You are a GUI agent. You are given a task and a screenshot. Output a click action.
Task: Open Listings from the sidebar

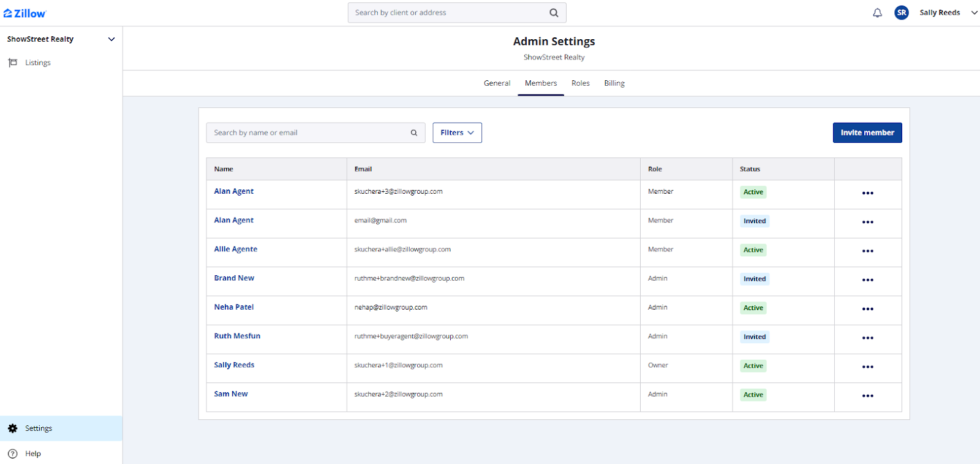click(37, 63)
